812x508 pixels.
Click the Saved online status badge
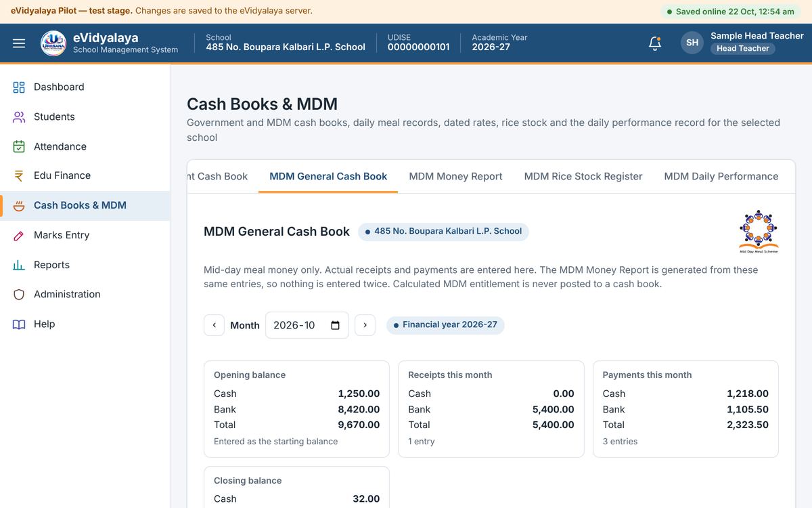730,12
